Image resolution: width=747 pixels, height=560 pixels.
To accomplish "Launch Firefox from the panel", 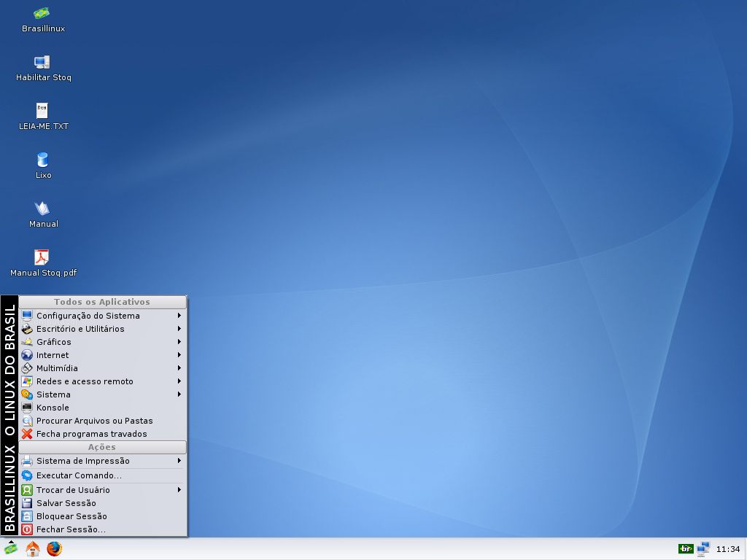I will point(54,549).
